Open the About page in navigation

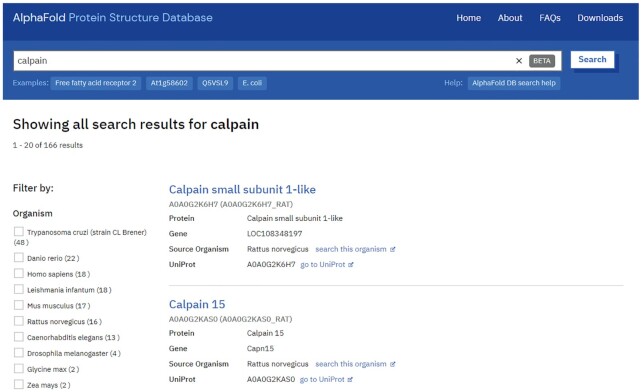pyautogui.click(x=510, y=18)
